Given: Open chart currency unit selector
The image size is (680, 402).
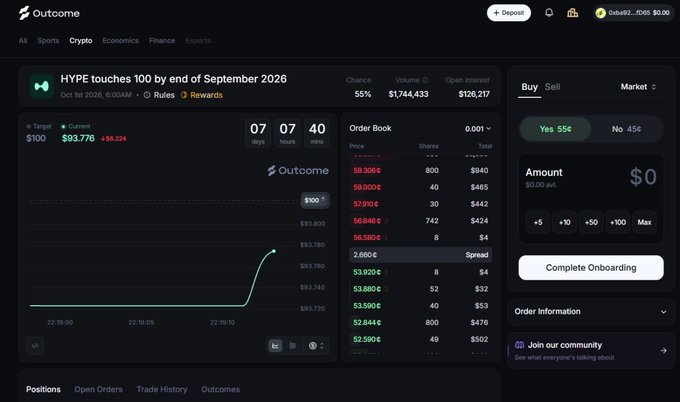Looking at the screenshot, I should point(317,346).
